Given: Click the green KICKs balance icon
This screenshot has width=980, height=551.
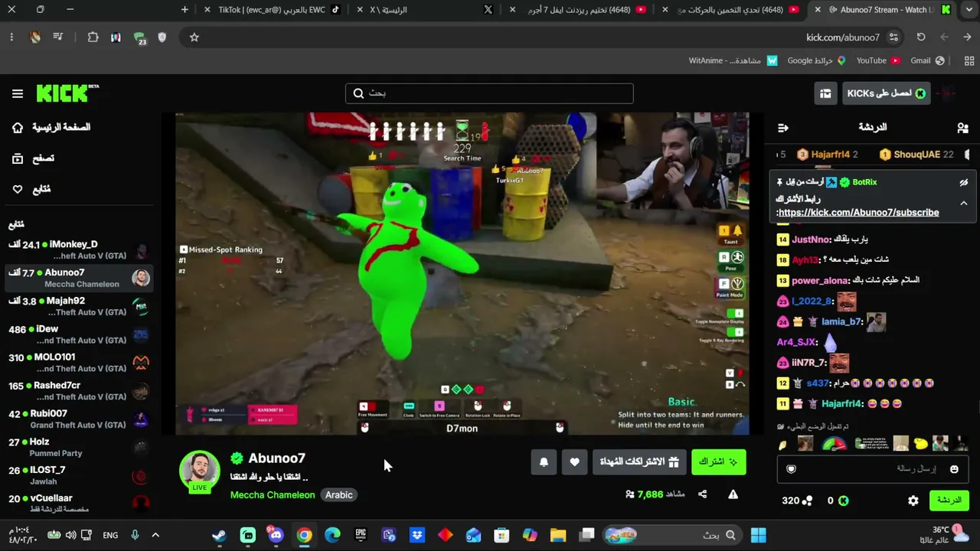Looking at the screenshot, I should [x=844, y=500].
